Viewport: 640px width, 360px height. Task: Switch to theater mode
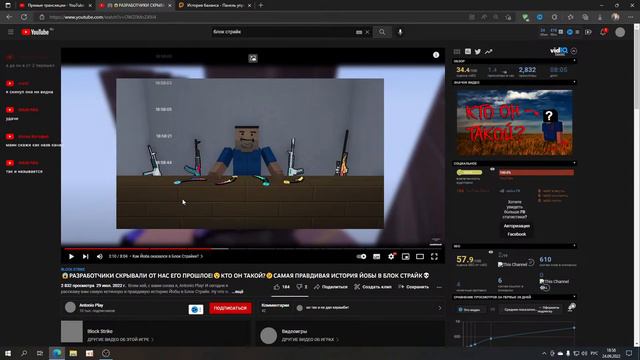pyautogui.click(x=420, y=256)
